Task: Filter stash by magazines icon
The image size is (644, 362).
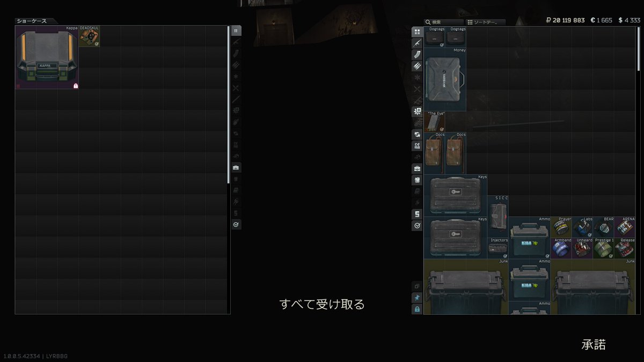Action: 417,55
